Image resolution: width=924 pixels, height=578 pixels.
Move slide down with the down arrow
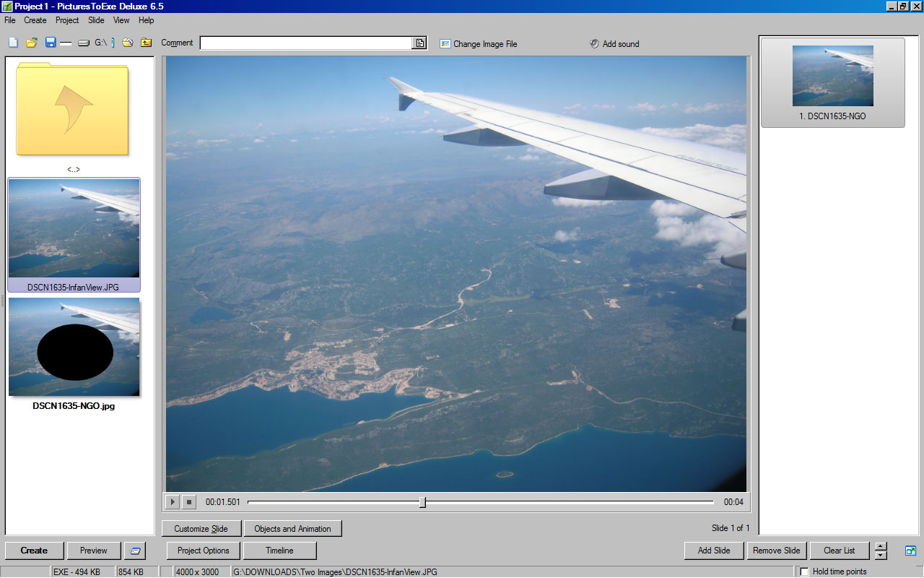click(x=881, y=556)
